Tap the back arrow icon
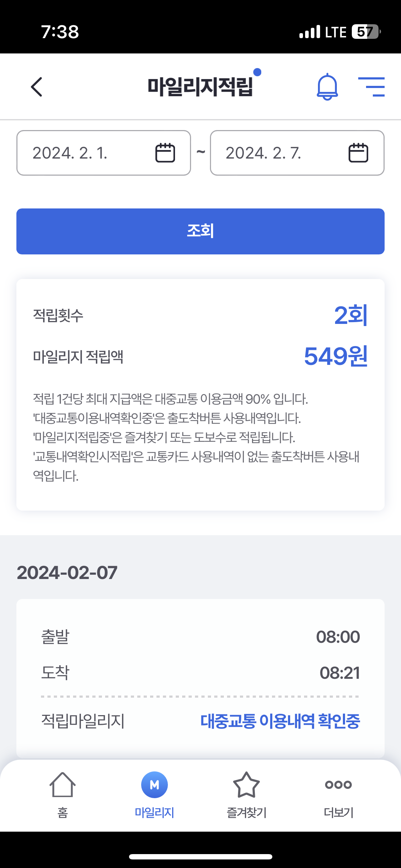The width and height of the screenshot is (401, 868). point(37,87)
